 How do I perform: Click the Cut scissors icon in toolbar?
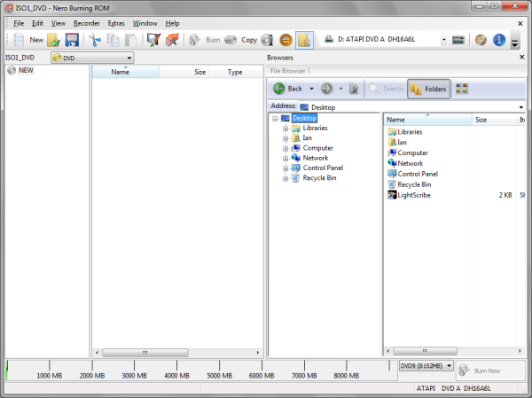95,40
